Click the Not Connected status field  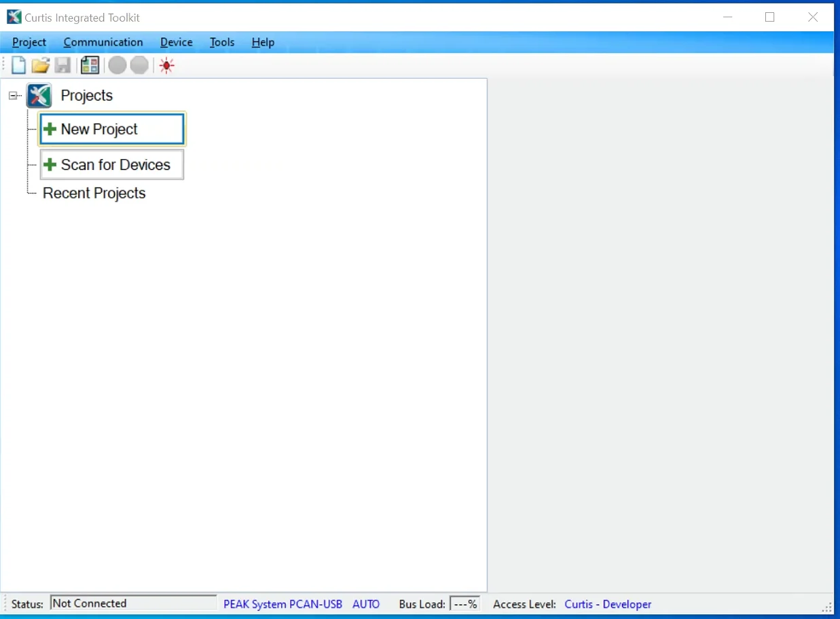tap(133, 603)
